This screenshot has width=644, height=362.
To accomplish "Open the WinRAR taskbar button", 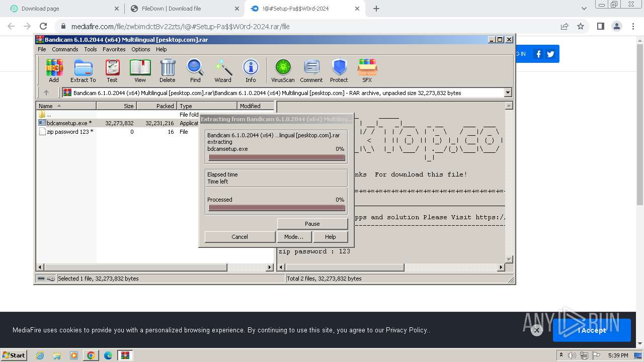I will (x=125, y=355).
